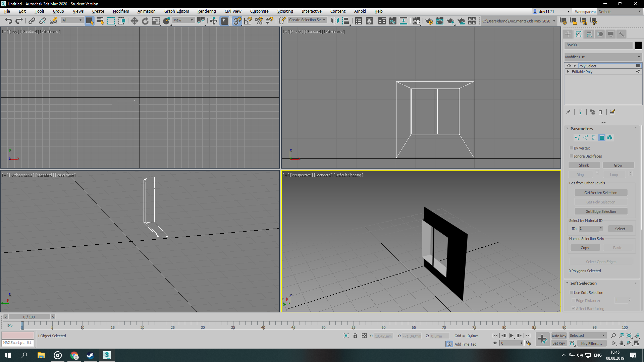Switch to the Hierarchy command panel tab
The image size is (644, 362).
[x=589, y=34]
